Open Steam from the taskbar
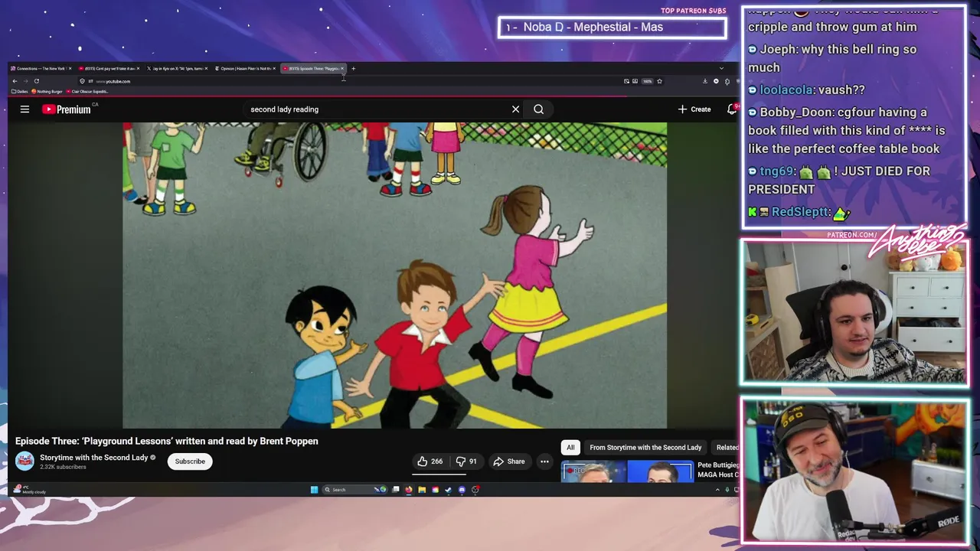The height and width of the screenshot is (551, 980). click(448, 490)
